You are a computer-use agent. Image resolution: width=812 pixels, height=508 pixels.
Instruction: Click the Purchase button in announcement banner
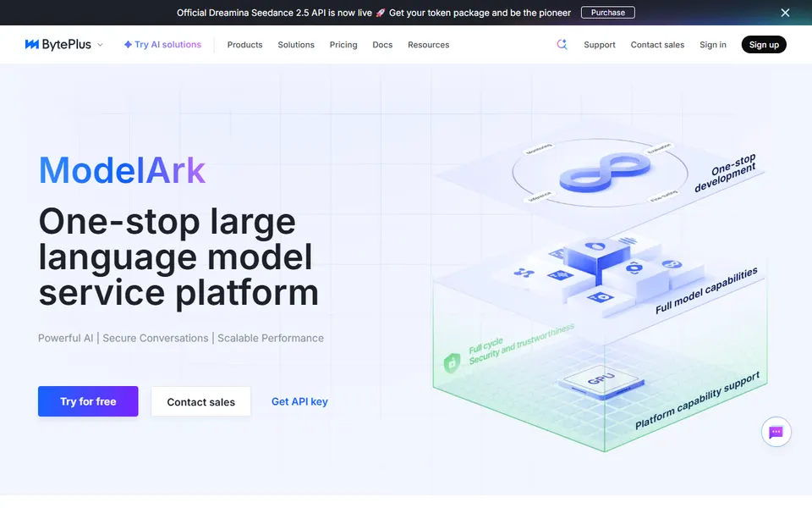pos(608,13)
